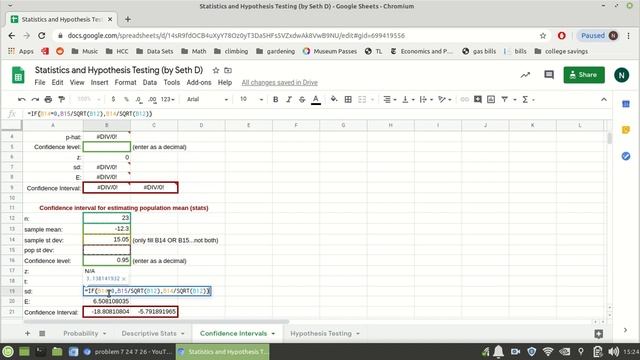This screenshot has width=640, height=360.
Task: Star the spreadsheet title
Action: pos(216,70)
